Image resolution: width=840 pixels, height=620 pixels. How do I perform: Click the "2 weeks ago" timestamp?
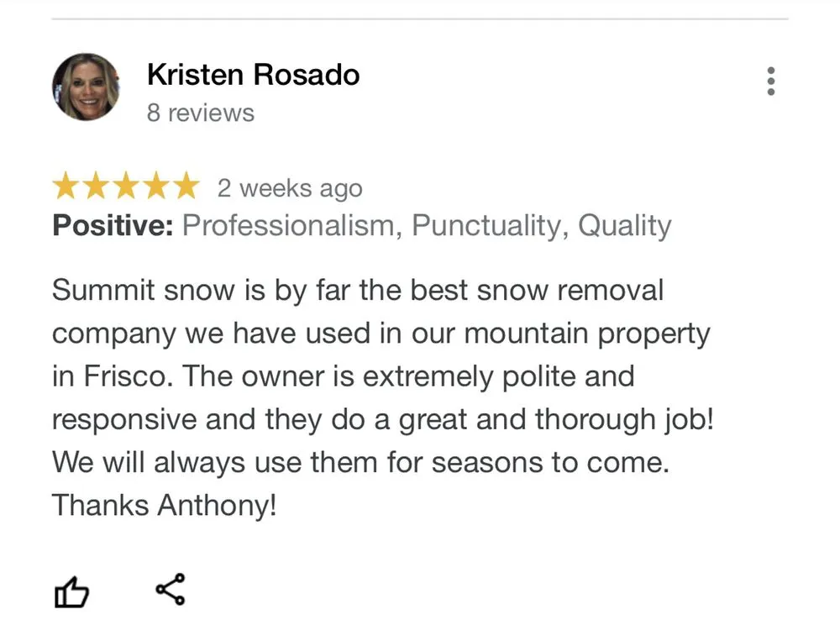290,187
